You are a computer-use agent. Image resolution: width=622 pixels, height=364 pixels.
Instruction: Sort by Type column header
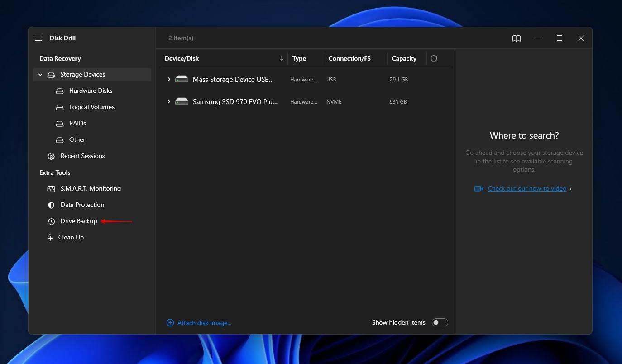(x=299, y=58)
